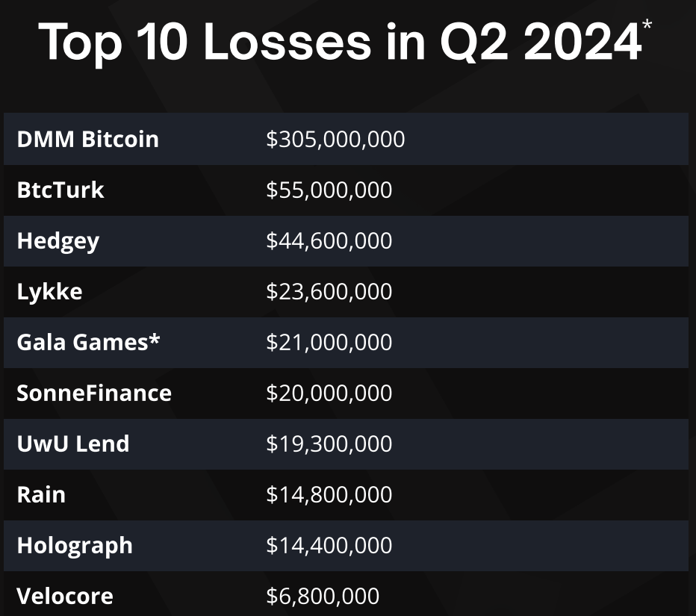Click the $55,000,000 loss figure
Image resolution: width=696 pixels, height=616 pixels.
[329, 190]
